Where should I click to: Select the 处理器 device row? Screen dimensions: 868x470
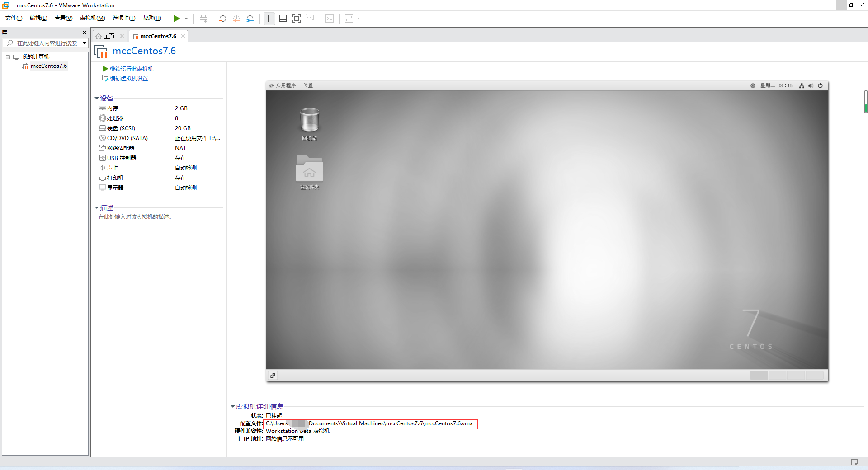[x=160, y=118]
